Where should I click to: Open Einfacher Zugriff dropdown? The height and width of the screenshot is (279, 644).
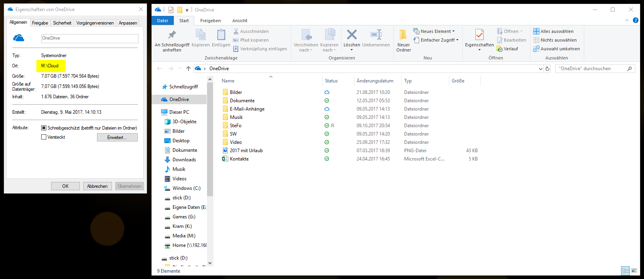pos(436,40)
